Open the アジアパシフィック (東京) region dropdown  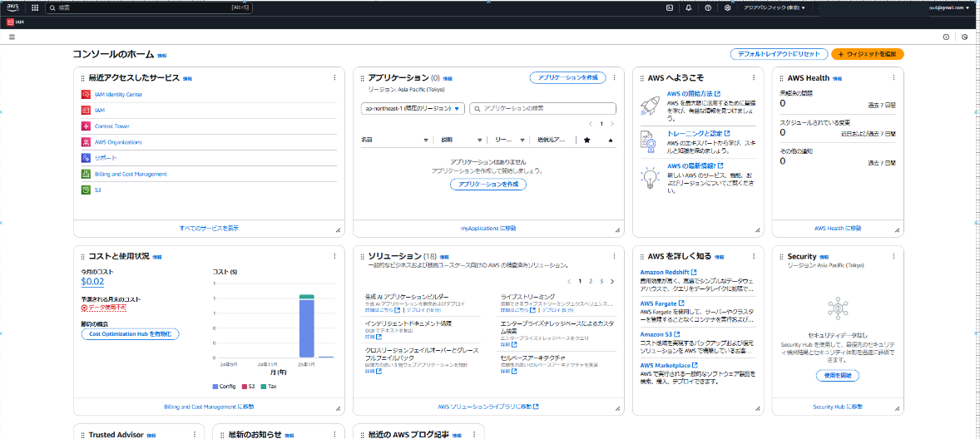tap(775, 8)
